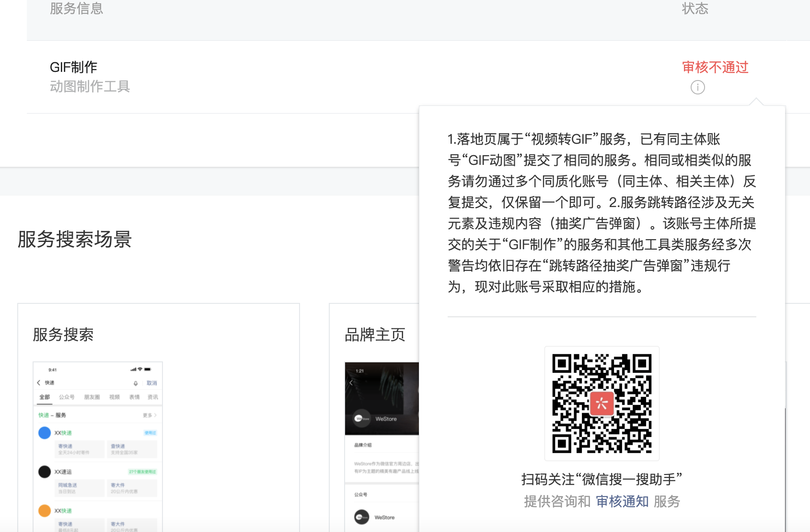Click the 服务搜索场景 section heading

(75, 239)
